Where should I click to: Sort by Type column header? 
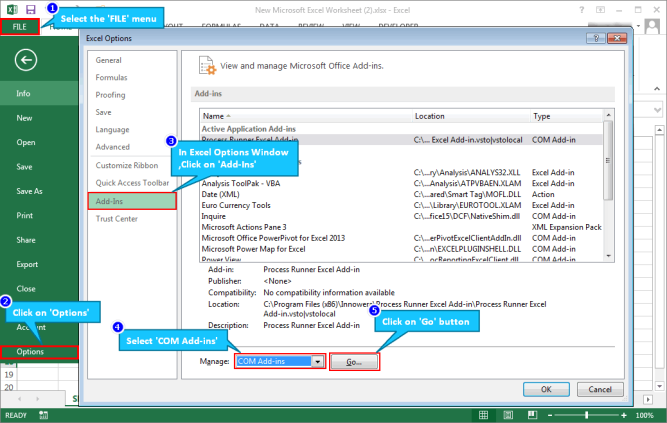(x=566, y=116)
